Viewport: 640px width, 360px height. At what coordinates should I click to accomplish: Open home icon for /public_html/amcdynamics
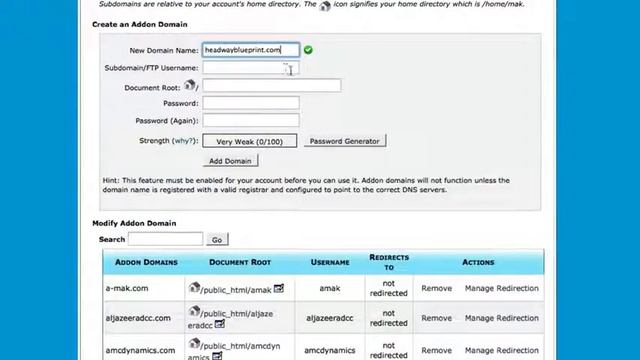(194, 344)
